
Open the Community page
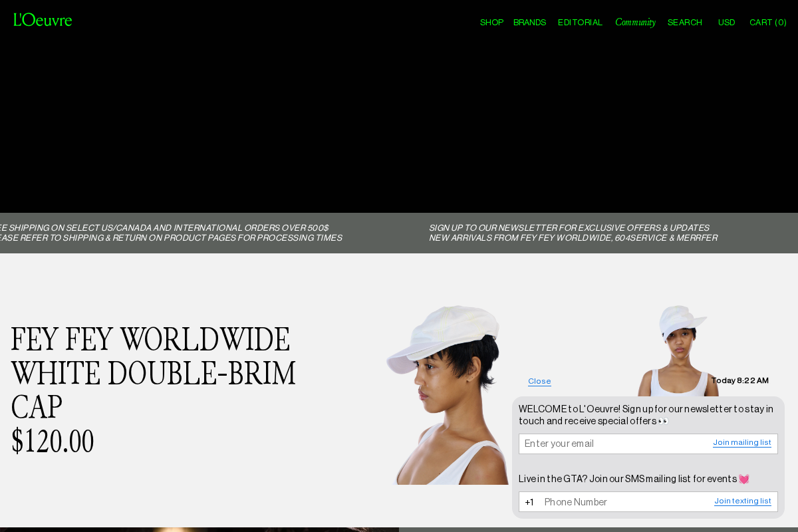(635, 22)
